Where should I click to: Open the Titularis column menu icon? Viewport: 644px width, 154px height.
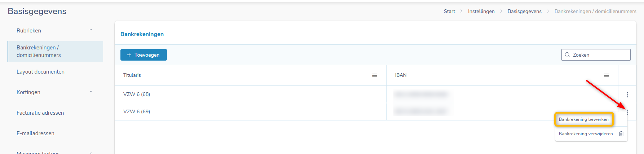[x=375, y=75]
